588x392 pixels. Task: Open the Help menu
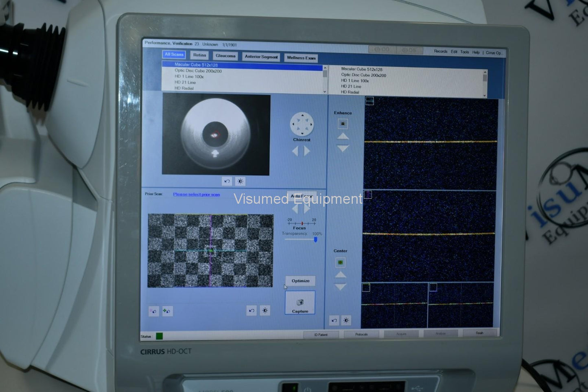(x=476, y=53)
